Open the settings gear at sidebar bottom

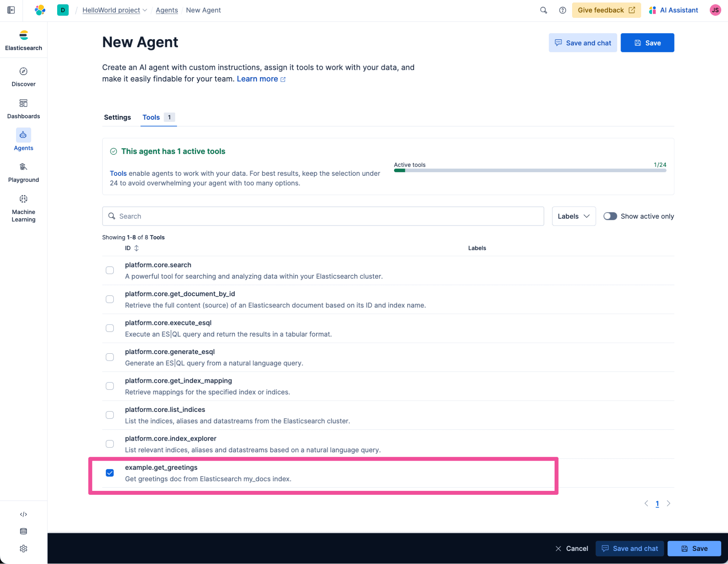(23, 548)
